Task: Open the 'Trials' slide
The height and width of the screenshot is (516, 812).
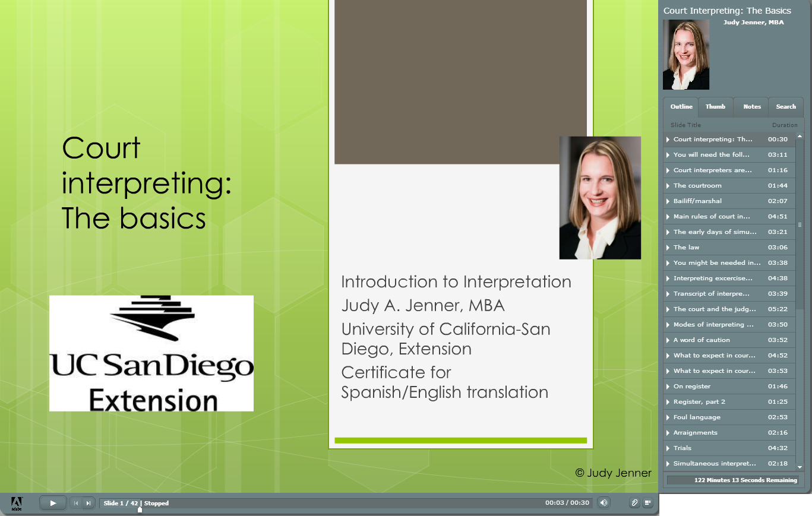Action: point(729,448)
